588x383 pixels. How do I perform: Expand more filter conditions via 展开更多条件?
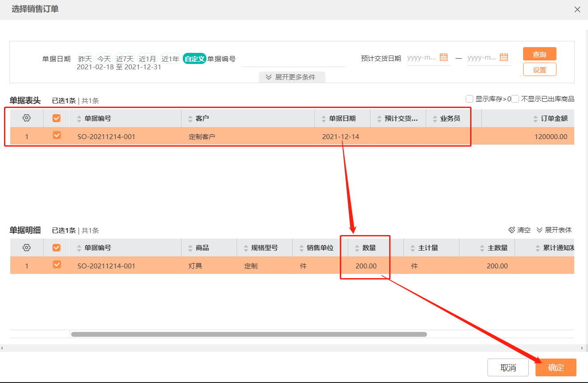click(x=292, y=77)
